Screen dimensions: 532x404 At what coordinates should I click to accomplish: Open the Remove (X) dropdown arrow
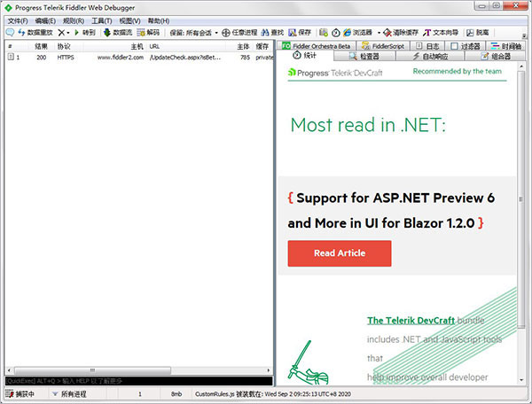68,33
